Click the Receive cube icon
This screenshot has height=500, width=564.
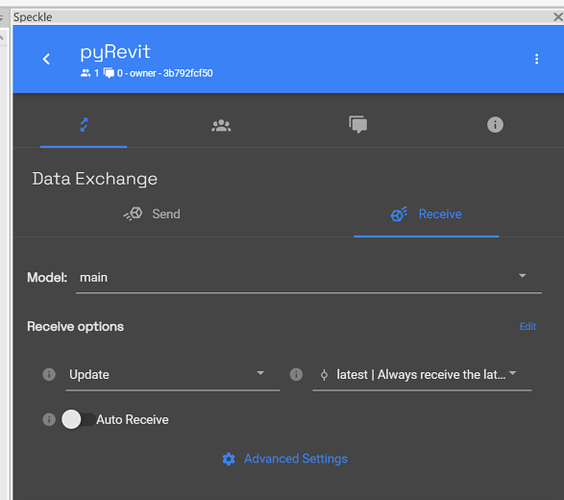coord(399,214)
